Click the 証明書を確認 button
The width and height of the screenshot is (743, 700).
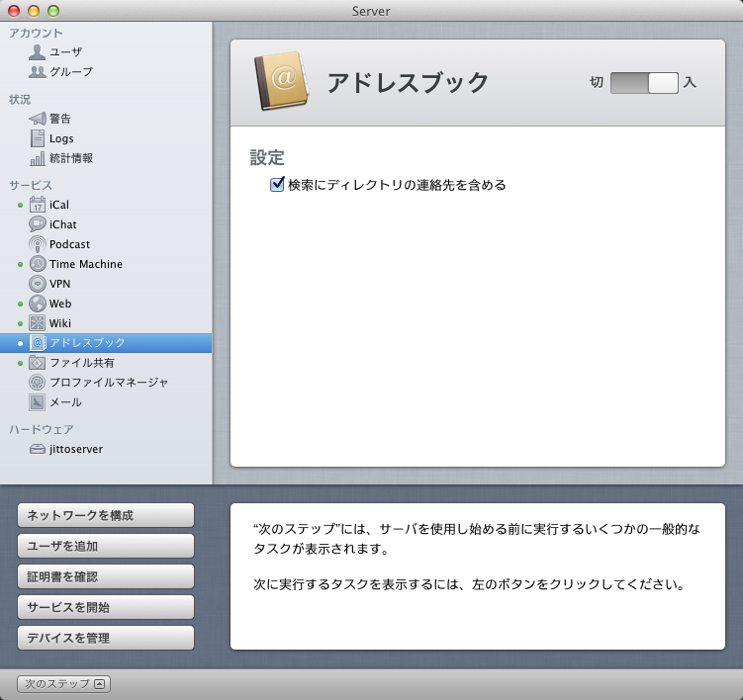[106, 576]
